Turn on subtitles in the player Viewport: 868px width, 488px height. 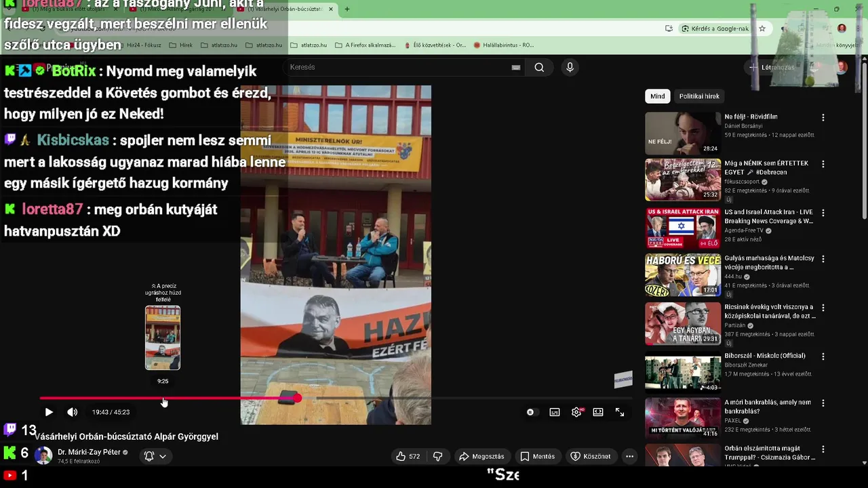click(x=555, y=412)
